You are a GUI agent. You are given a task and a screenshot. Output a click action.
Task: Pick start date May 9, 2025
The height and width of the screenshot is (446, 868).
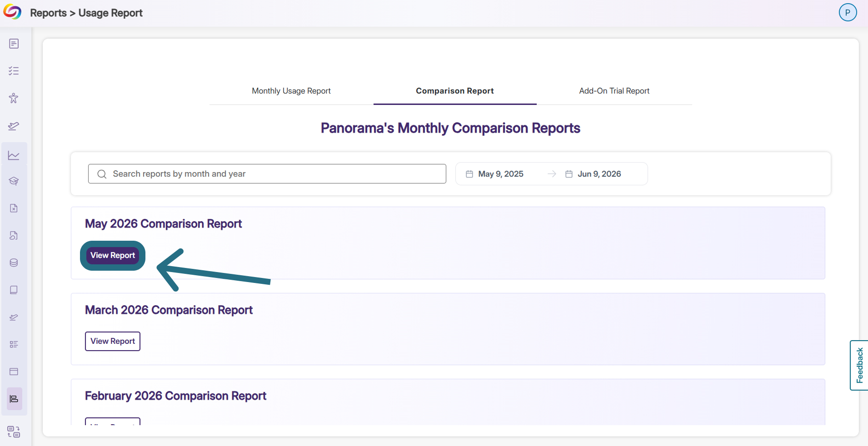501,174
